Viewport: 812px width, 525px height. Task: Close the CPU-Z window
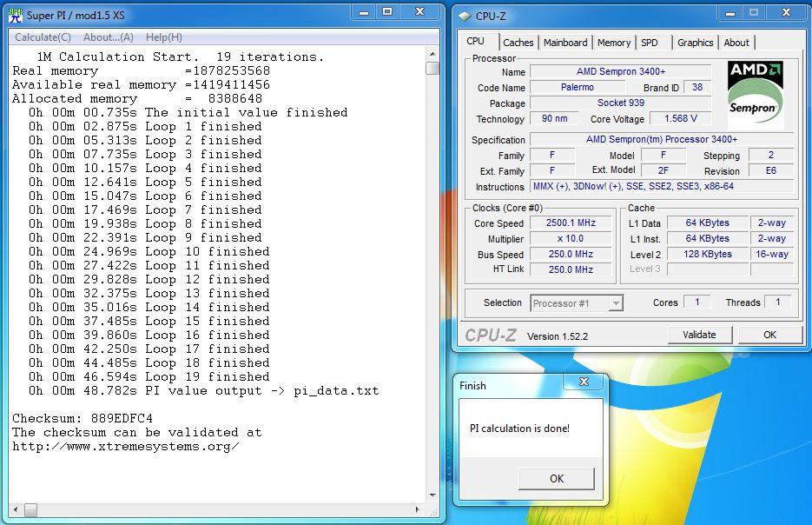click(x=786, y=14)
